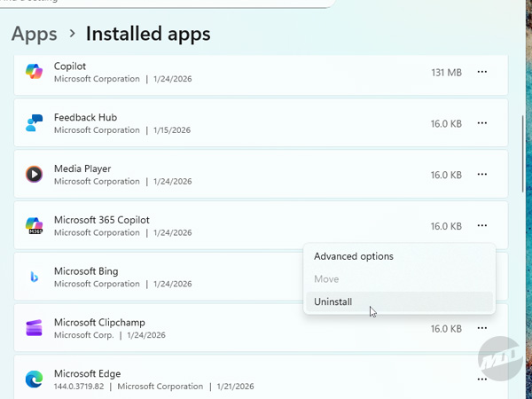This screenshot has height=399, width=532.
Task: Expand the Media Player three-dot menu
Action: [482, 175]
